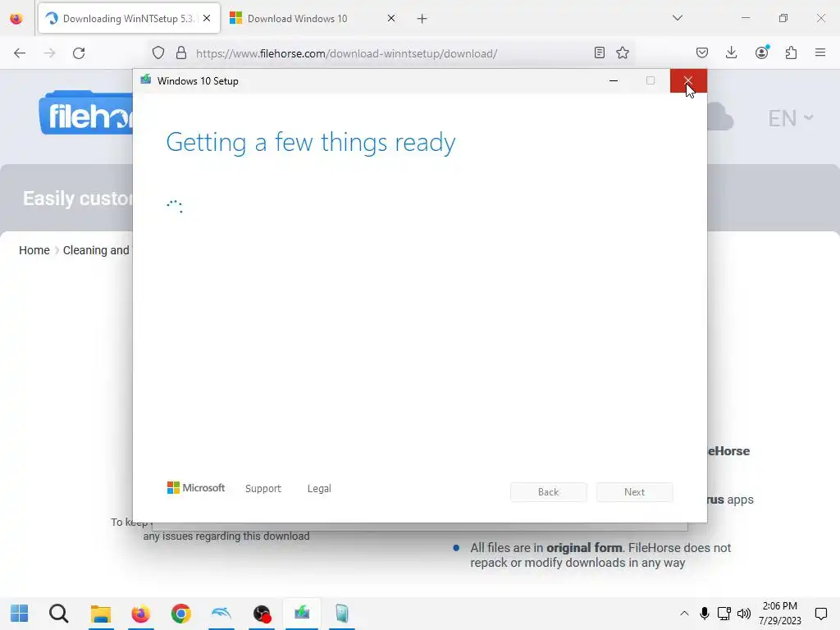
Task: Minimize the Windows 10 Setup dialog
Action: (x=614, y=81)
